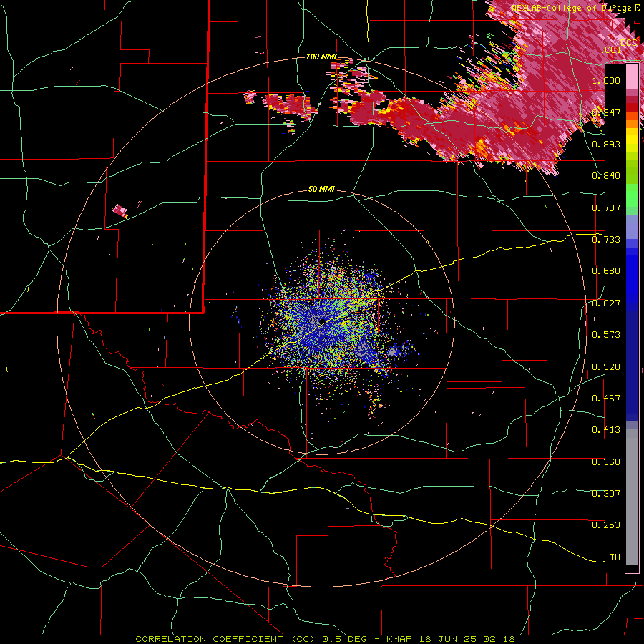The height and width of the screenshot is (644, 644).
Task: Click the 18 JUN 25 02:18 timestamp
Action: pos(467,639)
